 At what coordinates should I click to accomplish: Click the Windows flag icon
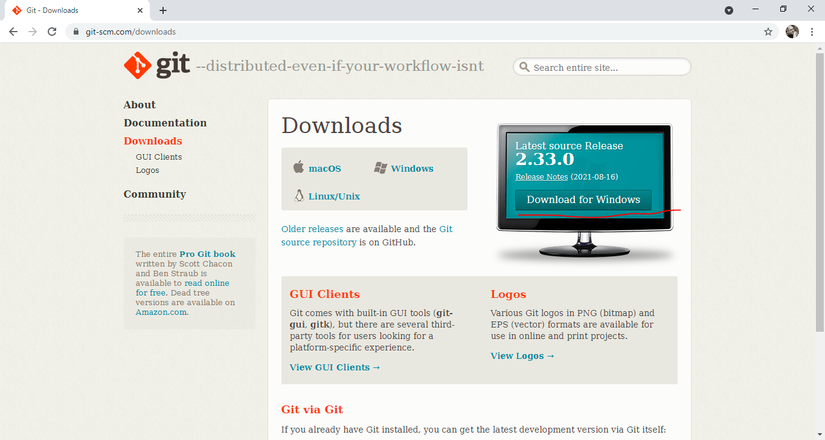click(380, 168)
